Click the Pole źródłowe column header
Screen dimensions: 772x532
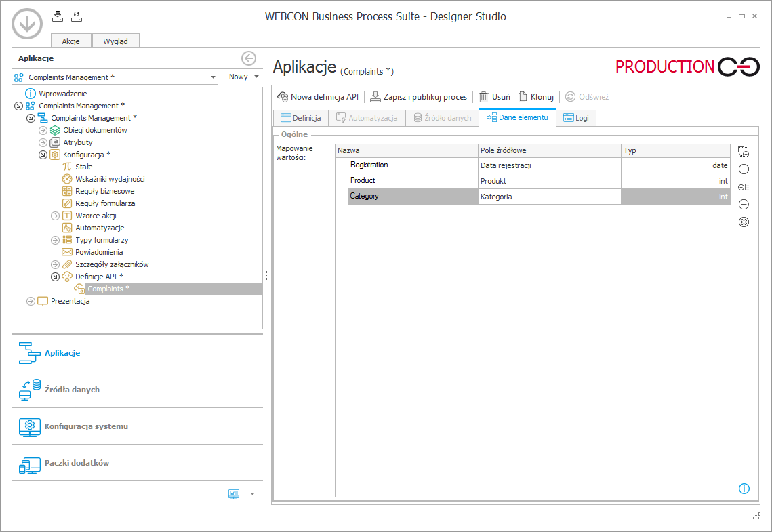(550, 150)
